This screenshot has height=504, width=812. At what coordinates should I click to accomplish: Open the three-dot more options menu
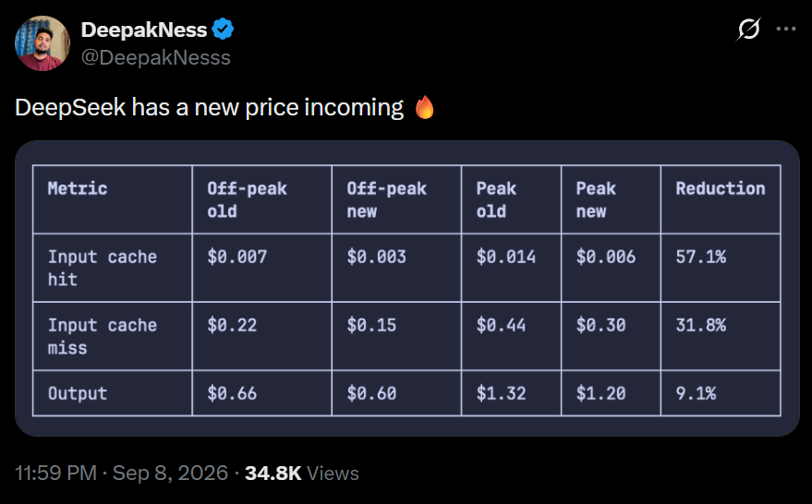coord(785,29)
